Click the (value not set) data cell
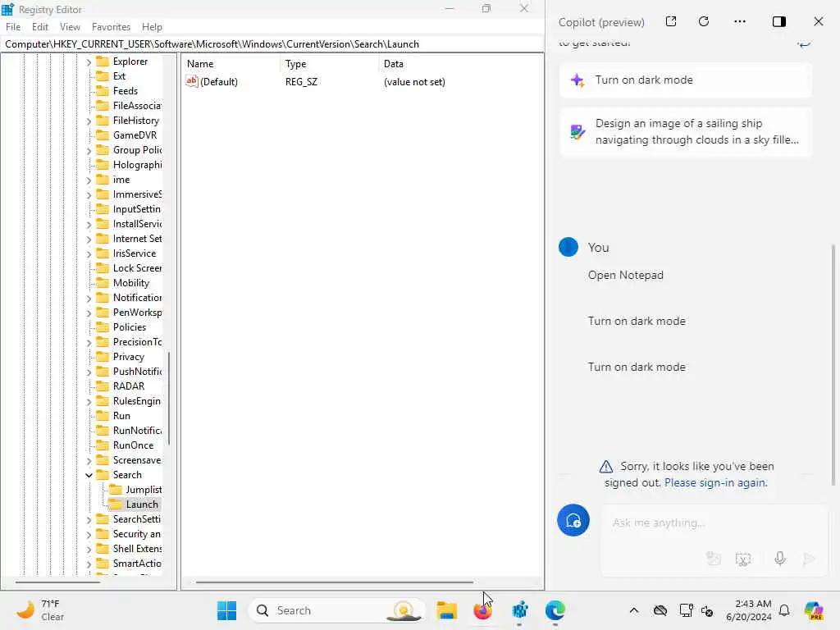840x630 pixels. [414, 82]
